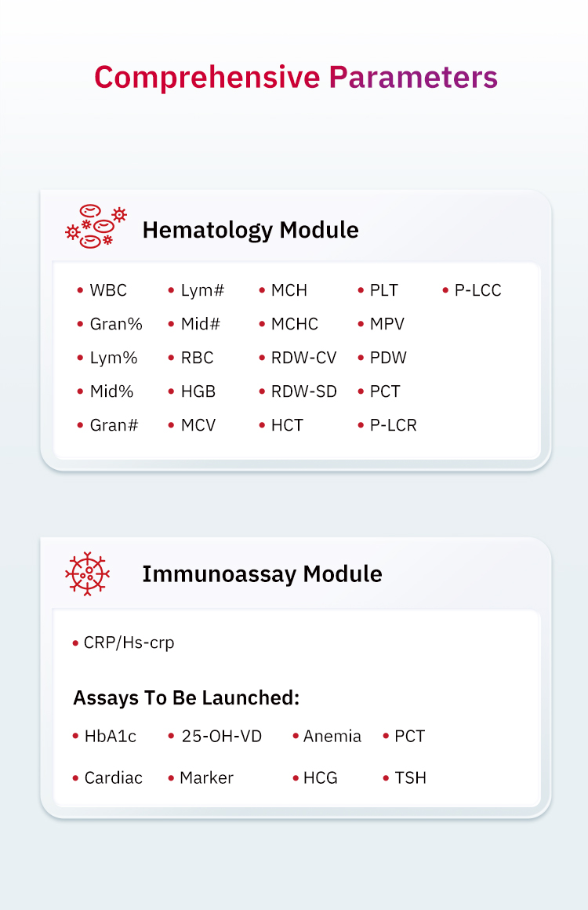
Task: Click the Comprehensive Parameters heading
Action: [x=296, y=77]
